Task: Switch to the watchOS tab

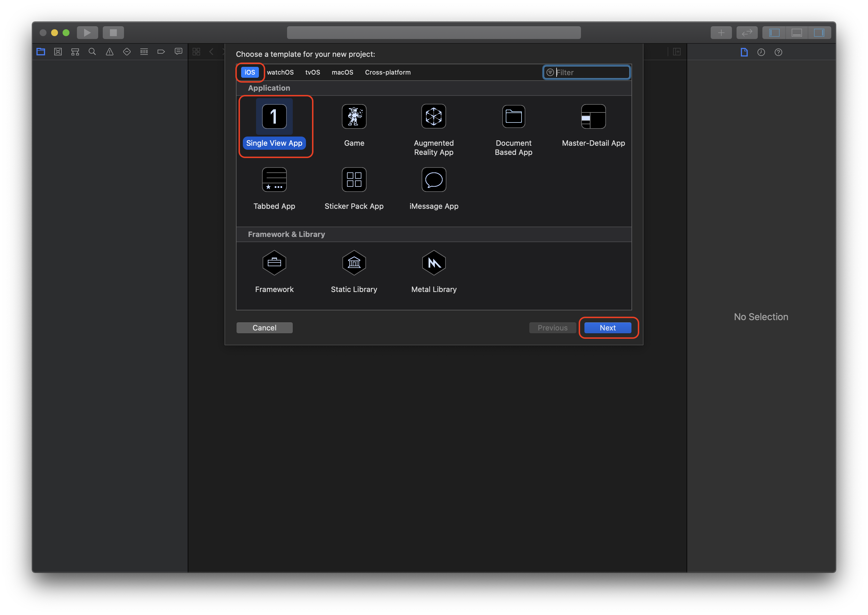Action: [280, 72]
